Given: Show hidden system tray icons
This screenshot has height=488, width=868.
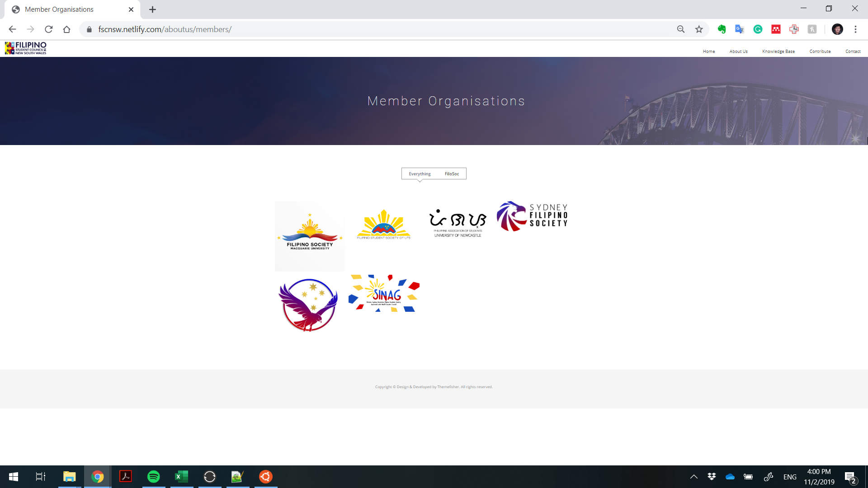Looking at the screenshot, I should tap(693, 477).
